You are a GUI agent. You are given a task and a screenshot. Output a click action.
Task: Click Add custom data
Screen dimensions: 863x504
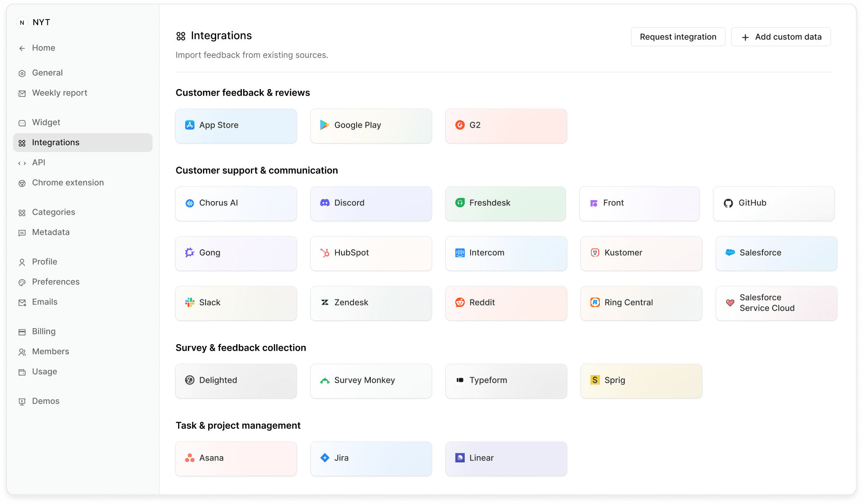[781, 37]
